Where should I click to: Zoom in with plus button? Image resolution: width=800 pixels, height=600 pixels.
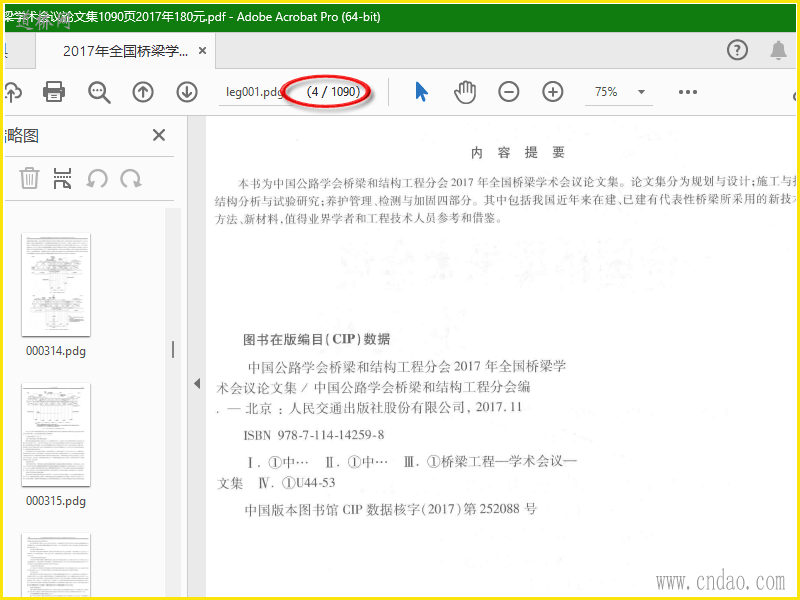click(553, 92)
